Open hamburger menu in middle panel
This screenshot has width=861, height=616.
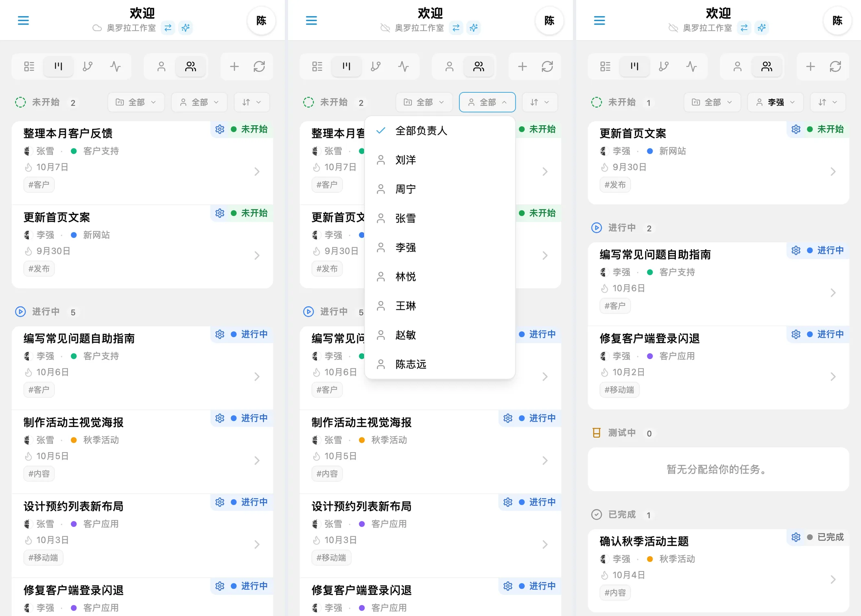pyautogui.click(x=311, y=20)
